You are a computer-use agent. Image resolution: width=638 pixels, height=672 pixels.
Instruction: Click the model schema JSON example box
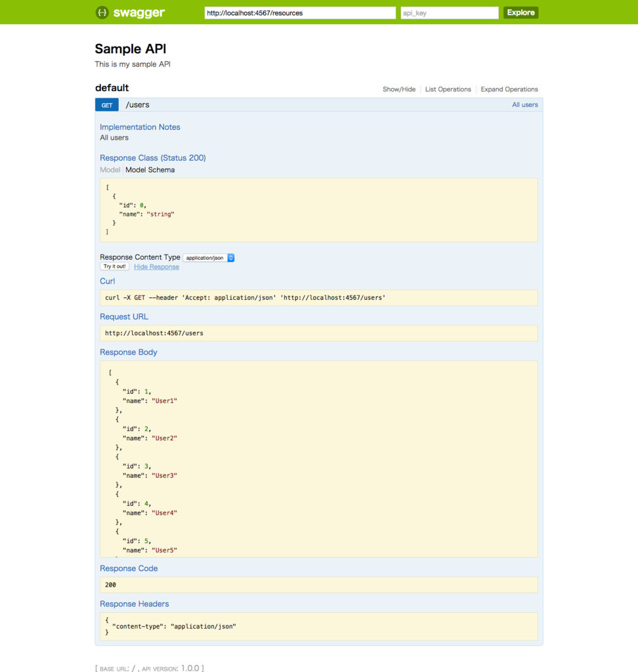point(319,210)
